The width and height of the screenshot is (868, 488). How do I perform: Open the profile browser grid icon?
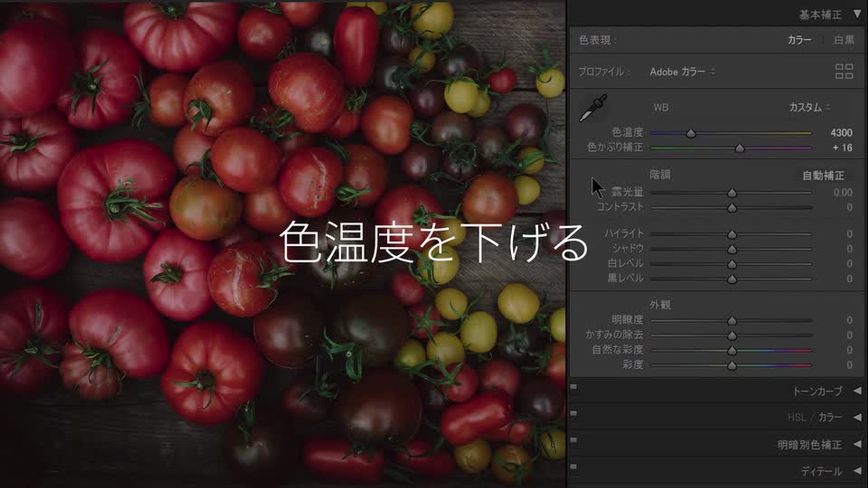coord(844,71)
